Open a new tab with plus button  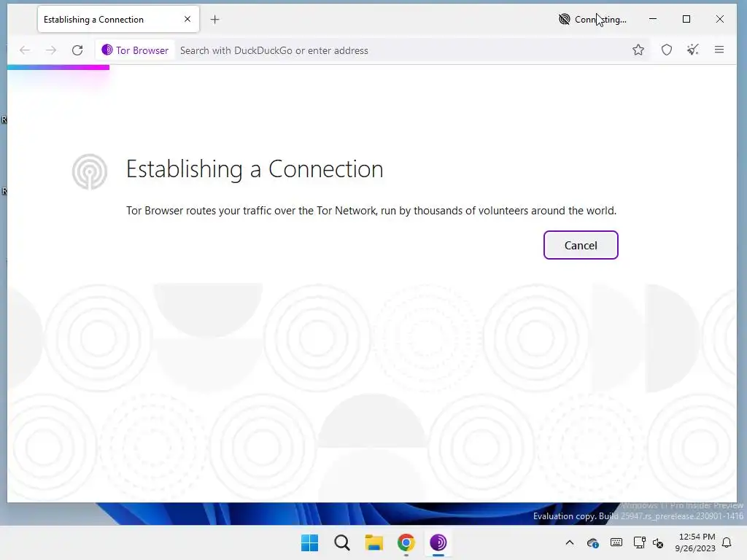pos(215,20)
